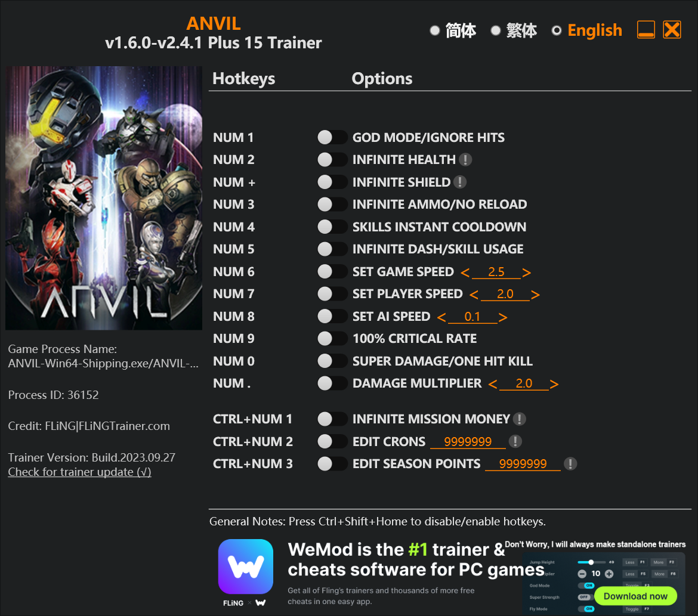
Task: Decrease AI speed with left arrow
Action: 441,317
